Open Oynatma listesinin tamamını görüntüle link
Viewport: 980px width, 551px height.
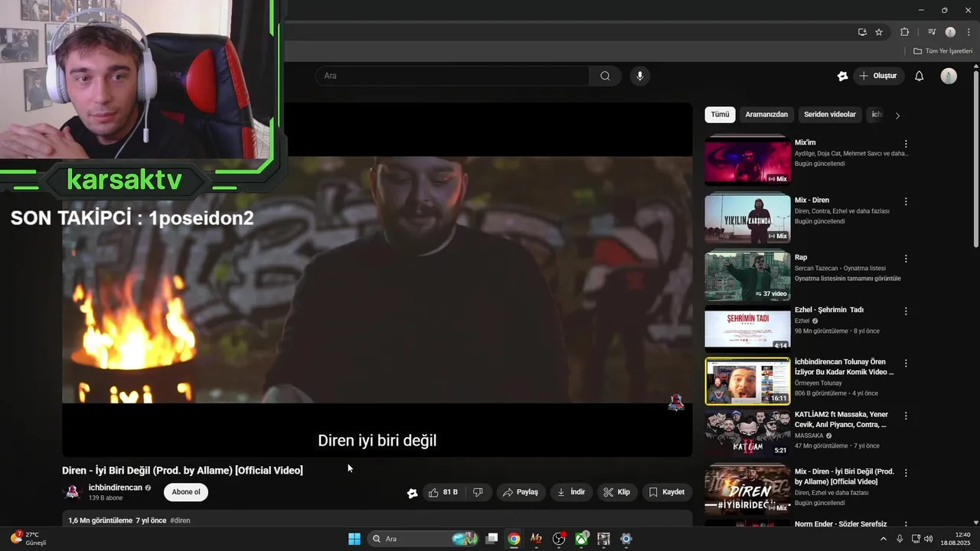tap(848, 279)
